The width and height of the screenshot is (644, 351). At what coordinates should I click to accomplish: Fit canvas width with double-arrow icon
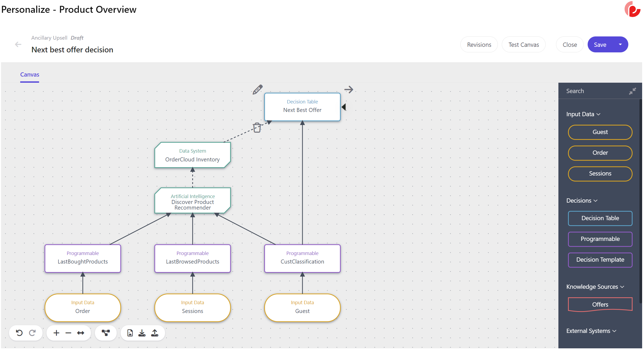point(81,333)
